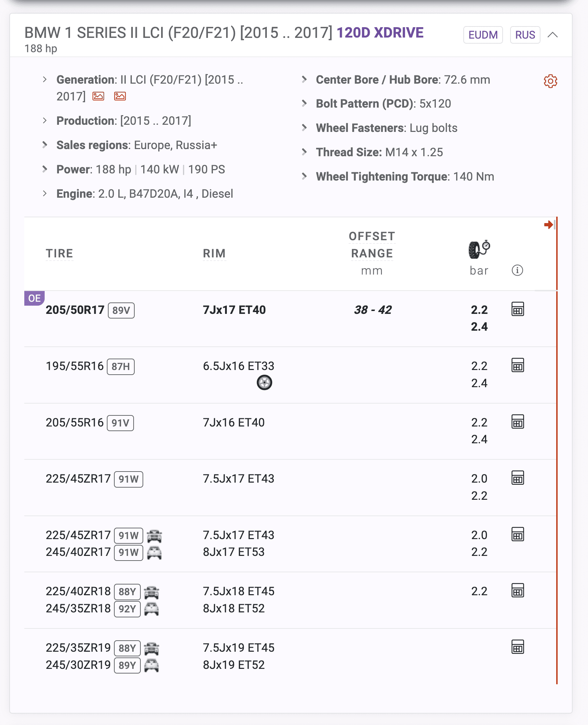The width and height of the screenshot is (588, 725).
Task: Select rim 7Jx16 ET40
Action: 234,423
